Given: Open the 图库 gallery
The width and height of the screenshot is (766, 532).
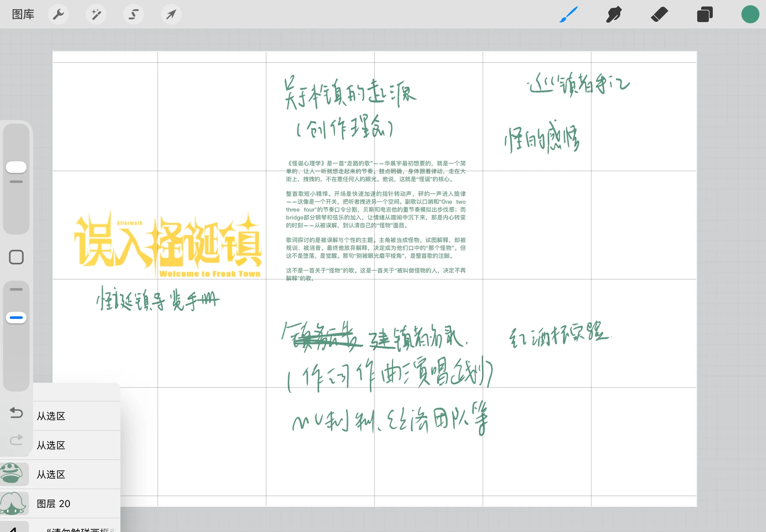Looking at the screenshot, I should (23, 14).
